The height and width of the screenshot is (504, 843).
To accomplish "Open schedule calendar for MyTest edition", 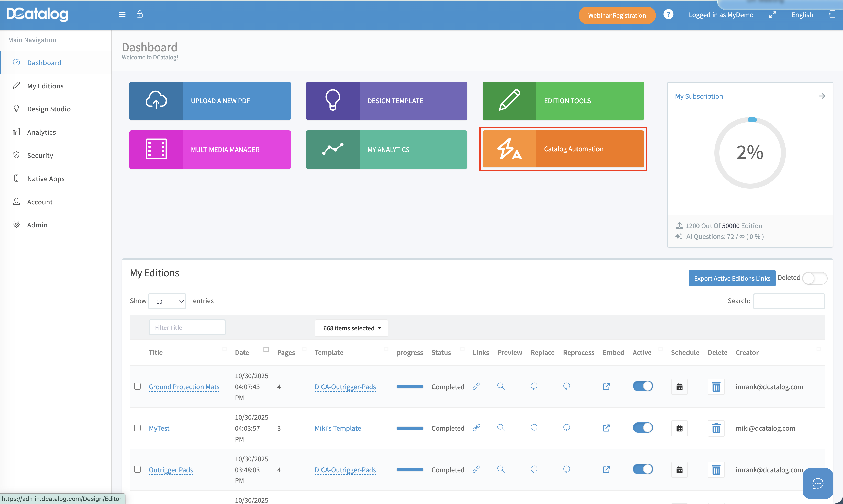I will click(x=679, y=428).
